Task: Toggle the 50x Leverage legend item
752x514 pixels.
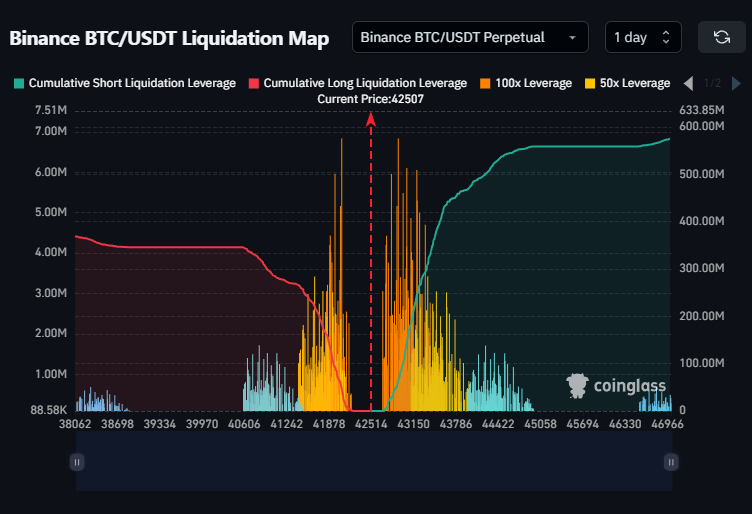Action: coord(627,83)
